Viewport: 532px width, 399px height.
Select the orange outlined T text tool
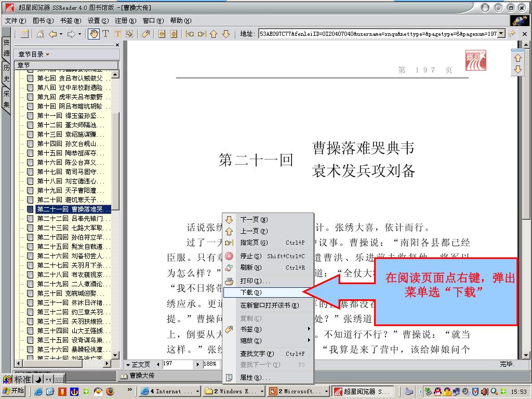(x=117, y=34)
